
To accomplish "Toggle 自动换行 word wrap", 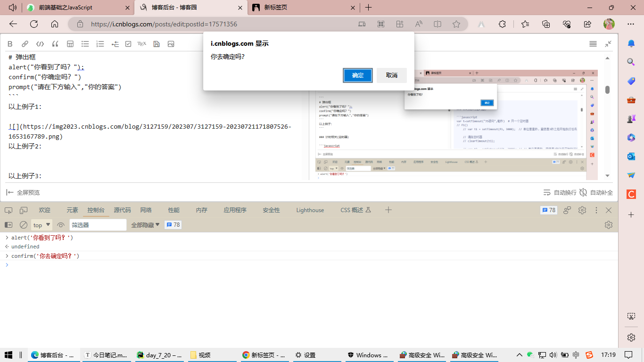I will 560,192.
